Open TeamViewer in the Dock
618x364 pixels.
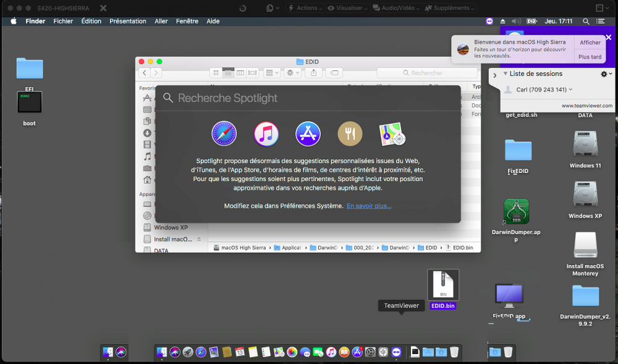[396, 352]
